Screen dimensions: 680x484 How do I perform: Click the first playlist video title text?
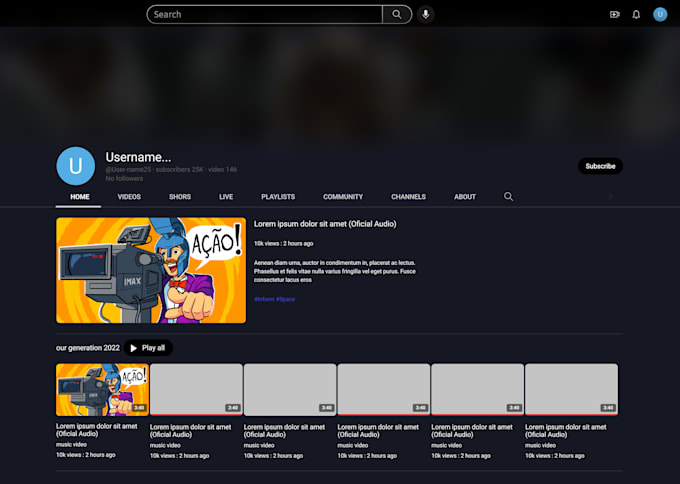click(97, 430)
